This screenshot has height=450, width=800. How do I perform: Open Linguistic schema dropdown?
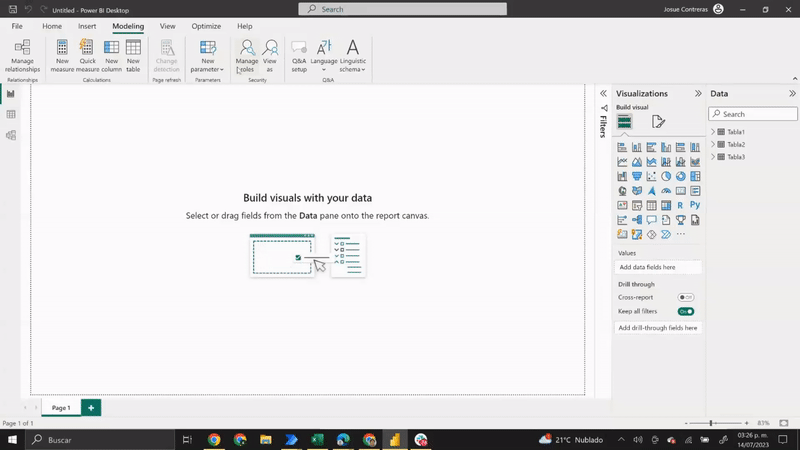click(x=353, y=56)
